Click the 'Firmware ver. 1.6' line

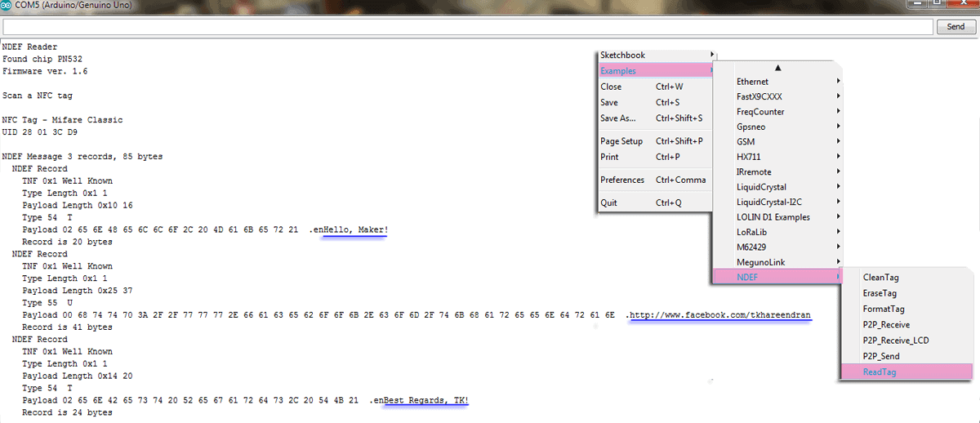click(45, 72)
